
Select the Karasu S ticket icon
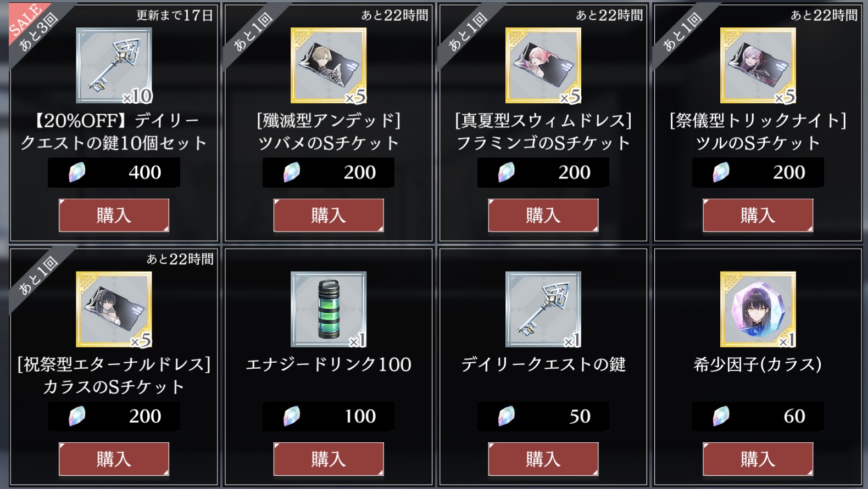(114, 310)
